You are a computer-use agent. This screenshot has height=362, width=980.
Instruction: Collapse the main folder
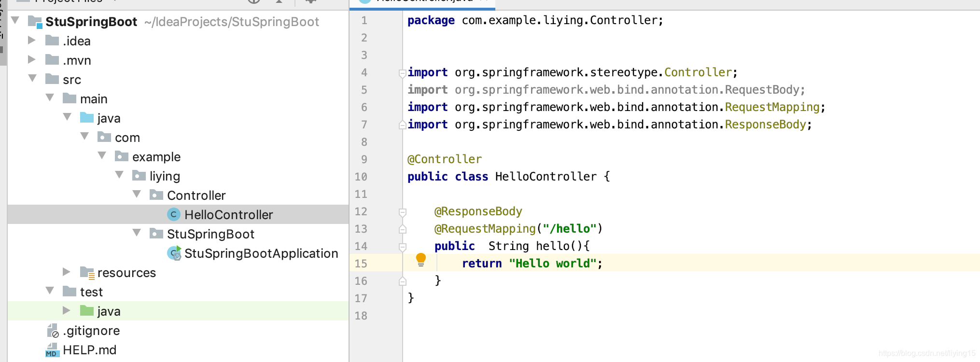point(50,97)
